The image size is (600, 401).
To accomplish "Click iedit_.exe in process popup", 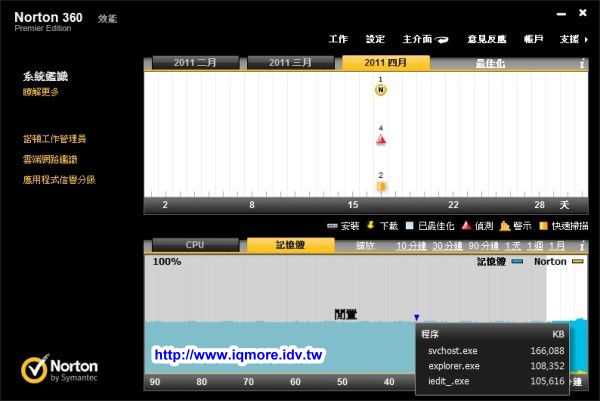I will (x=448, y=381).
